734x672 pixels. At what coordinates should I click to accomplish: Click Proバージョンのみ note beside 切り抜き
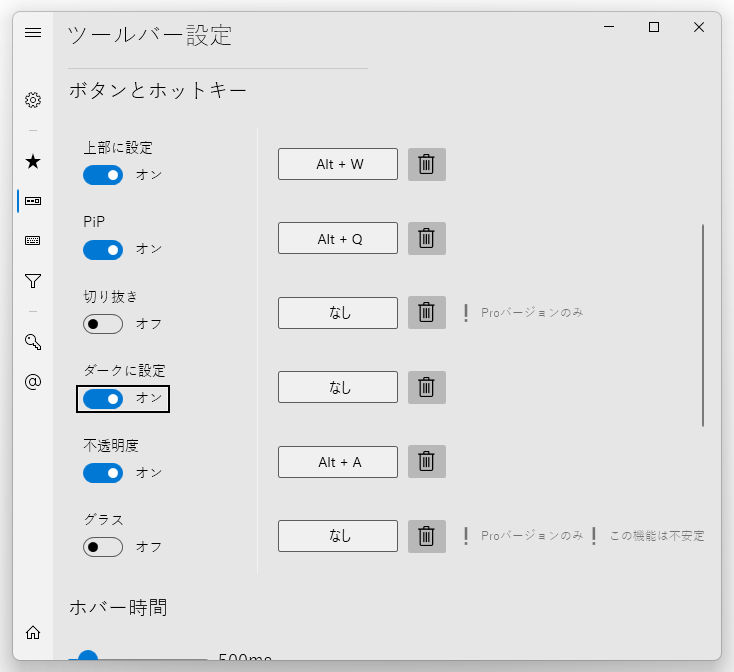[x=532, y=313]
